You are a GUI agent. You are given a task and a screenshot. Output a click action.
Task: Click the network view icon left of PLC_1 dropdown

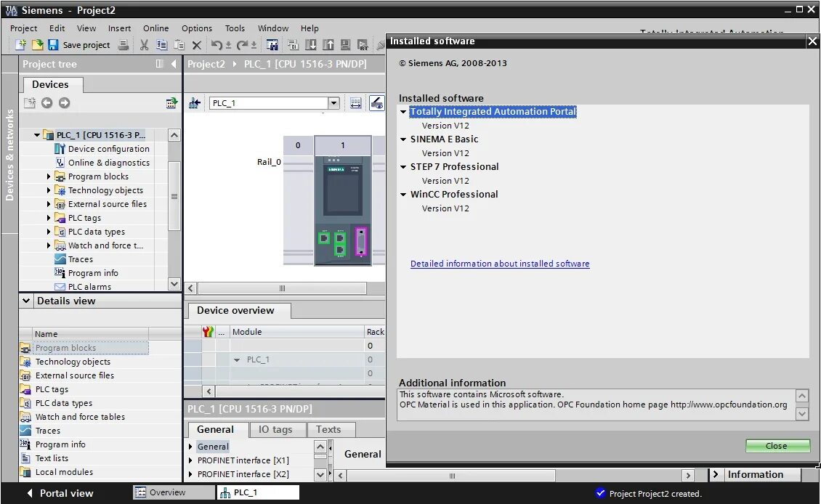coord(195,103)
